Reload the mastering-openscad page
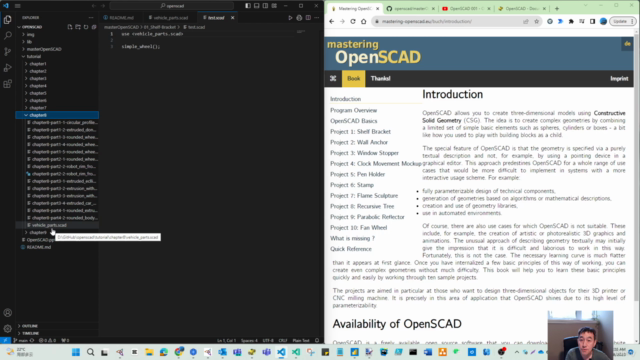The width and height of the screenshot is (640, 360). (x=353, y=21)
